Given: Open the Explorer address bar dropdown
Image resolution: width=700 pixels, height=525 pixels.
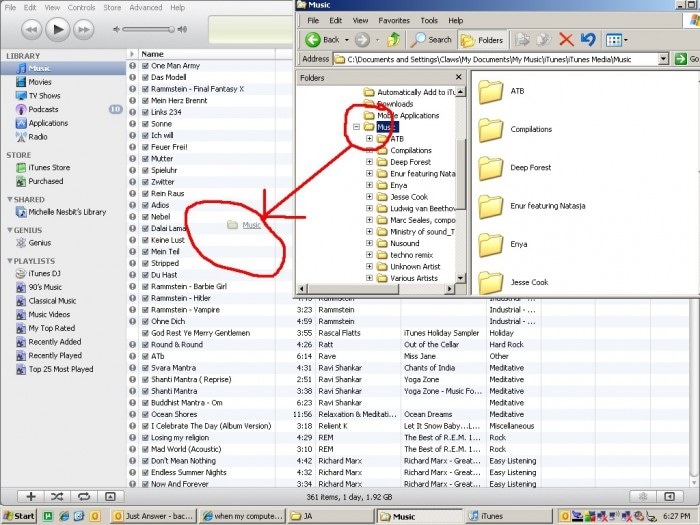Looking at the screenshot, I should pyautogui.click(x=663, y=58).
